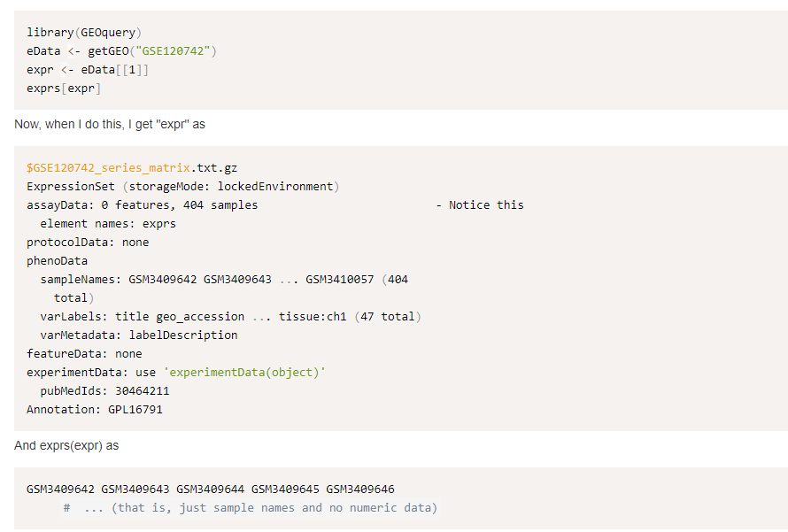Image resolution: width=788 pixels, height=532 pixels.
Task: Click the sampleNames GSM3409642 line
Action: pos(224,280)
